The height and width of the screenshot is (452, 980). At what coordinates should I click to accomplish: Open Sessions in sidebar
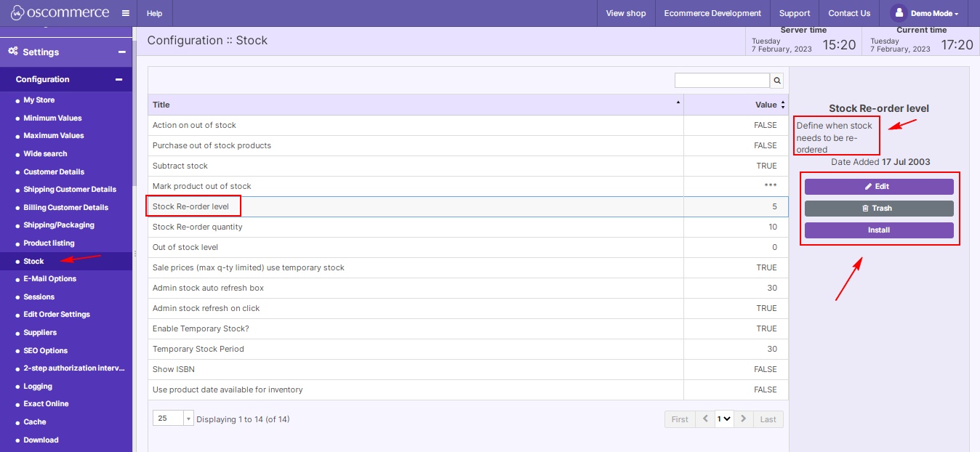(39, 297)
